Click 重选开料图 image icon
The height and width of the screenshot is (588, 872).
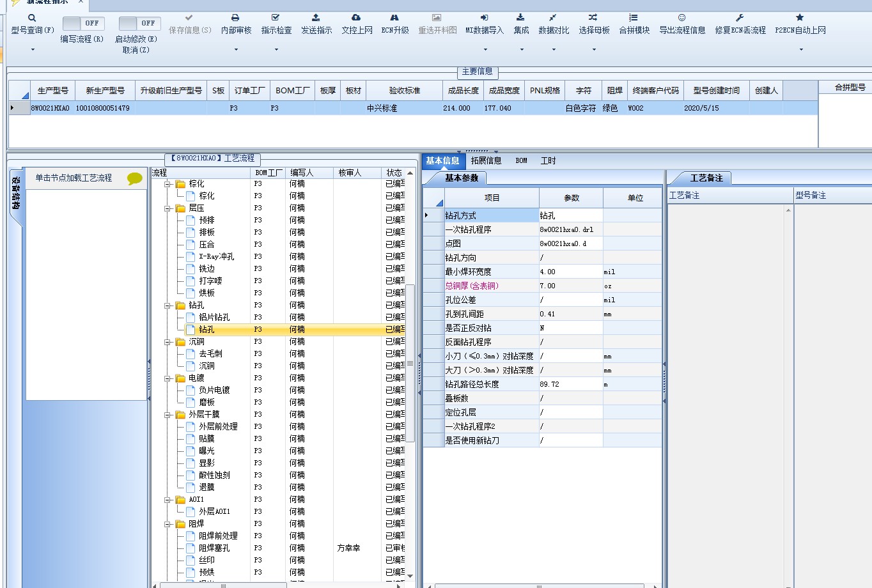pos(437,18)
